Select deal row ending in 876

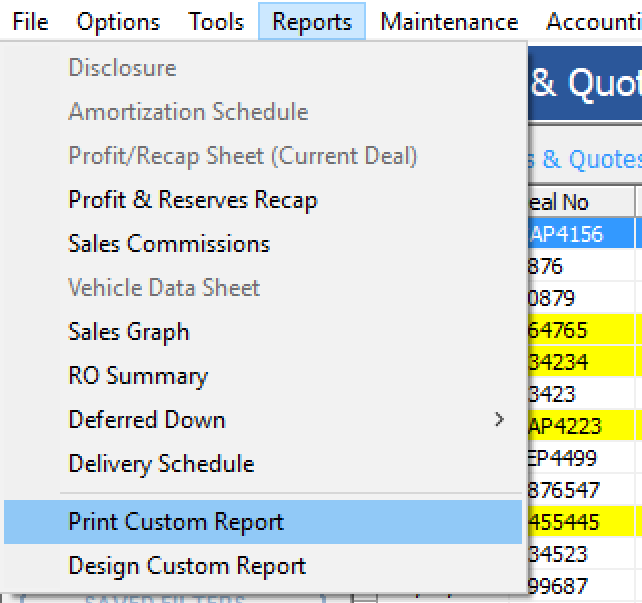585,266
